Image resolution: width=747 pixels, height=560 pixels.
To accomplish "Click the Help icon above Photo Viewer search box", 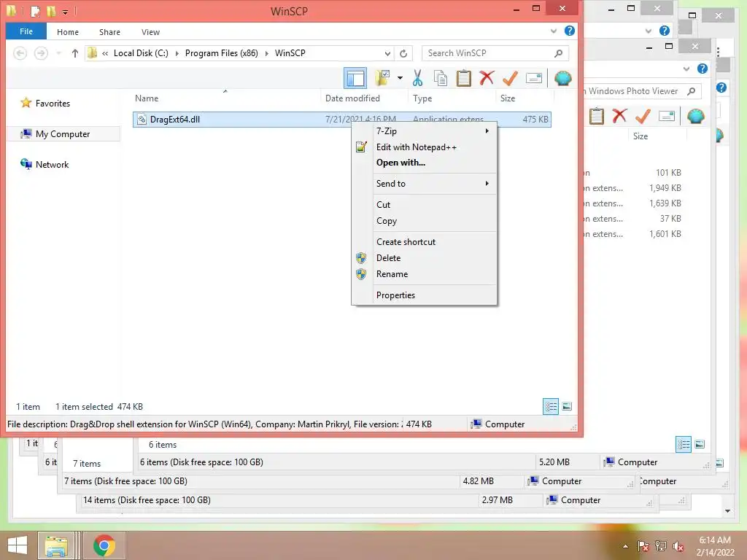I will [703, 69].
